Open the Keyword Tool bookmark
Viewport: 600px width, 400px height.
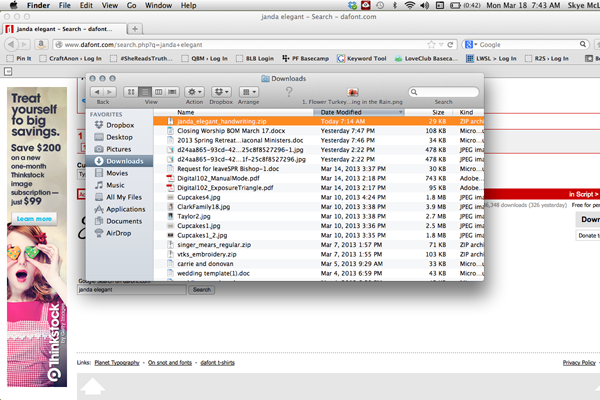coord(362,59)
